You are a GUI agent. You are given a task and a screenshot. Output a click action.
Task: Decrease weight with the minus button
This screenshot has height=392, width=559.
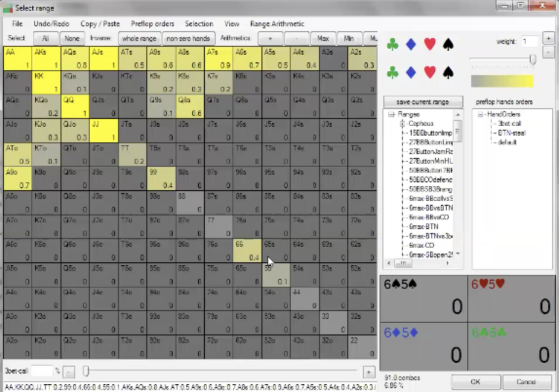click(x=548, y=52)
